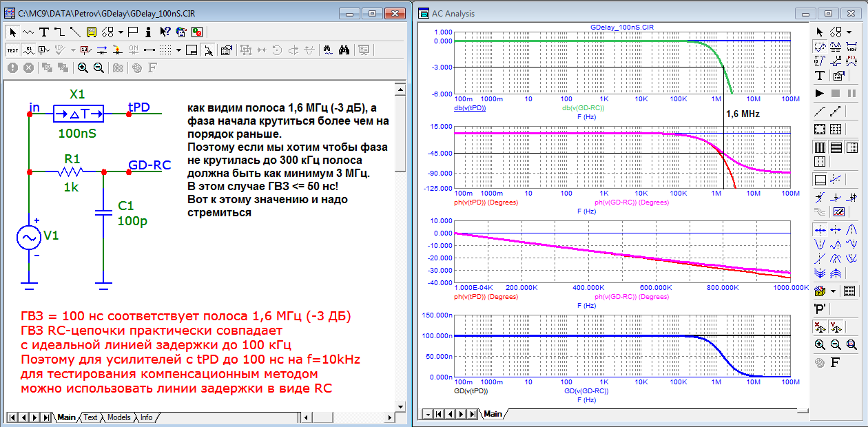The image size is (868, 427).
Task: Select the orthogonal wire tool
Action: pyautogui.click(x=59, y=32)
